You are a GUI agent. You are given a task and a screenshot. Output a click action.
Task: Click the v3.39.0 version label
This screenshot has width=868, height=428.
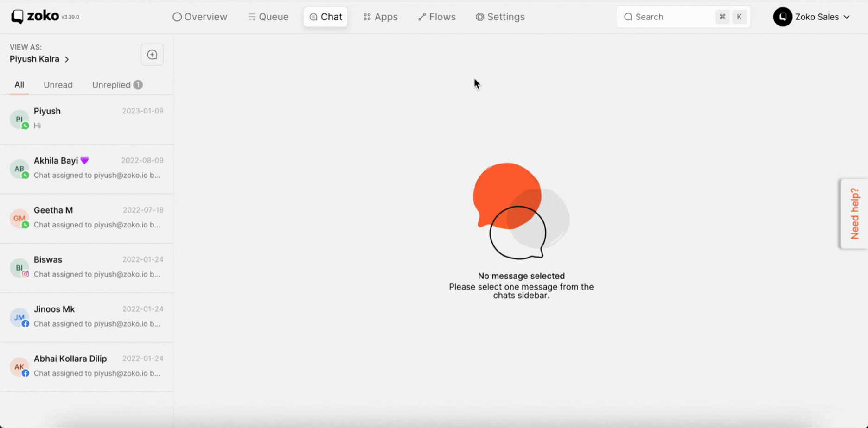(x=70, y=17)
